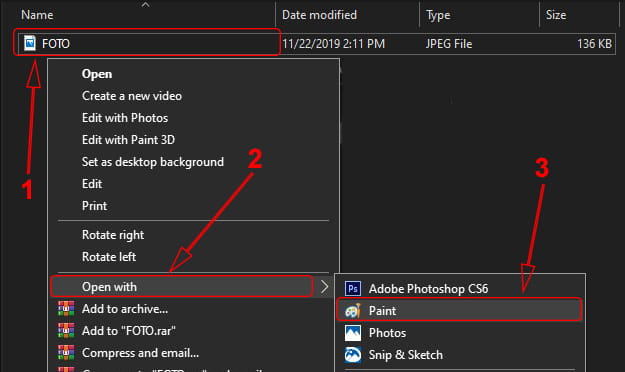Open file with Adobe Photoshop CS6
The width and height of the screenshot is (625, 372).
tap(428, 289)
